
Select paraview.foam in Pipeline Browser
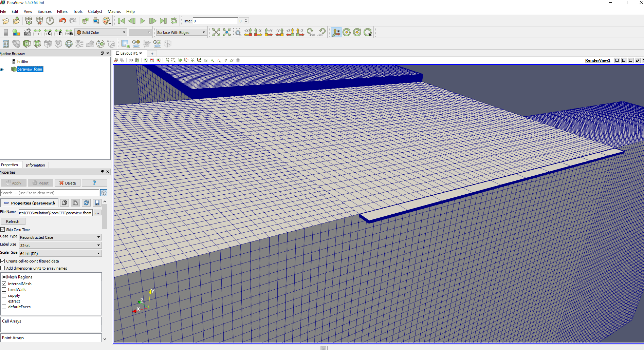[30, 69]
